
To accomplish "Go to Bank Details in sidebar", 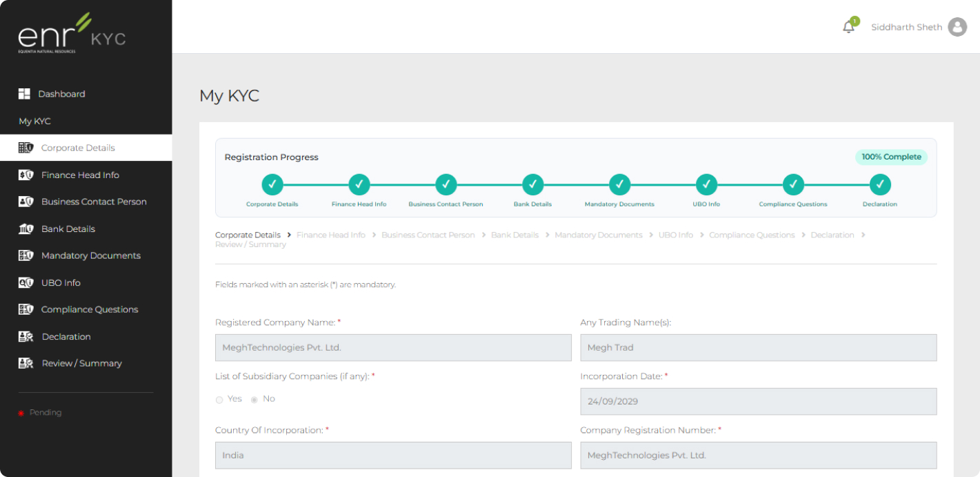I will [68, 228].
